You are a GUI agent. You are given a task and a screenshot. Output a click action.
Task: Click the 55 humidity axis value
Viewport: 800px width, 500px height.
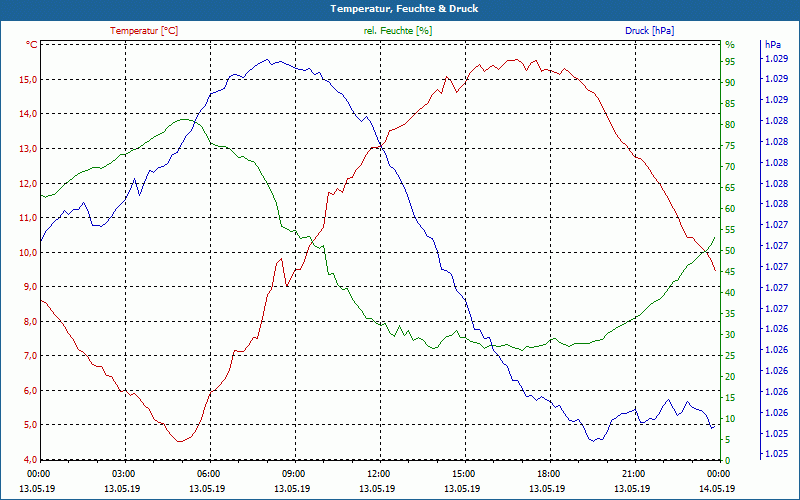[730, 230]
